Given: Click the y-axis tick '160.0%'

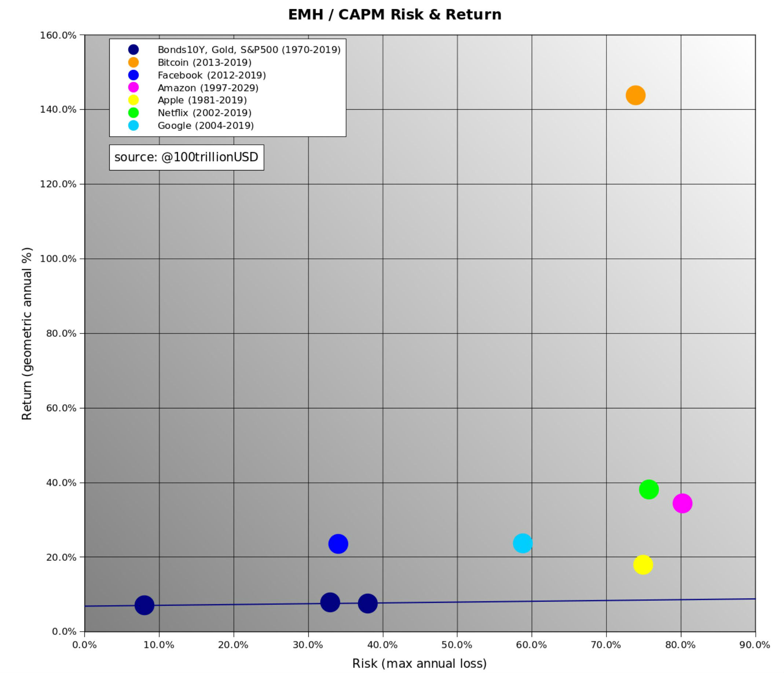Looking at the screenshot, I should point(58,35).
